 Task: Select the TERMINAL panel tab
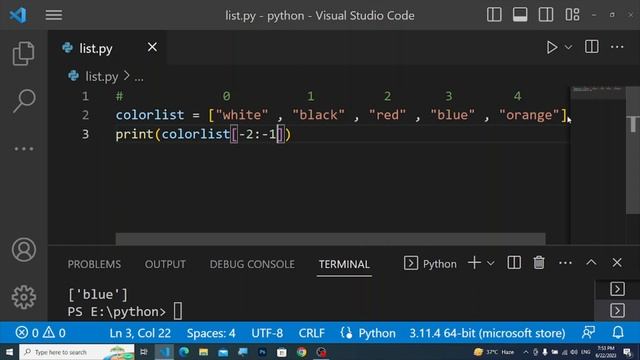(x=344, y=264)
